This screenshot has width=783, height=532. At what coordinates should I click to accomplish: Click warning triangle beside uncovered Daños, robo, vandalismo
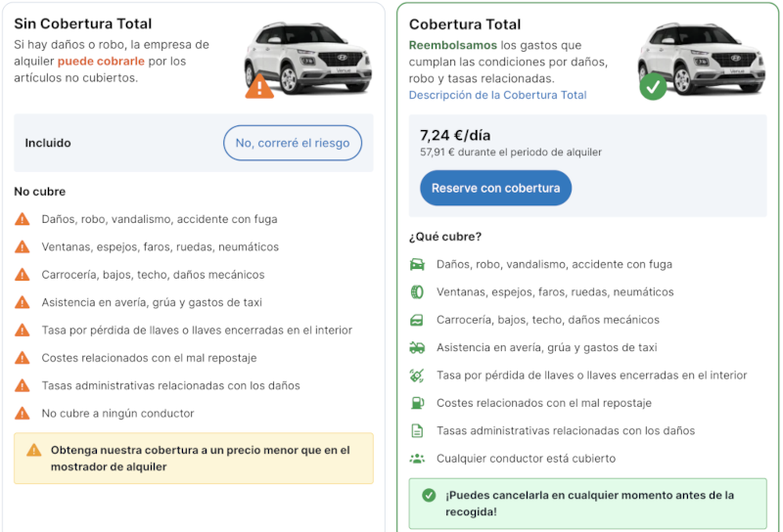point(23,219)
